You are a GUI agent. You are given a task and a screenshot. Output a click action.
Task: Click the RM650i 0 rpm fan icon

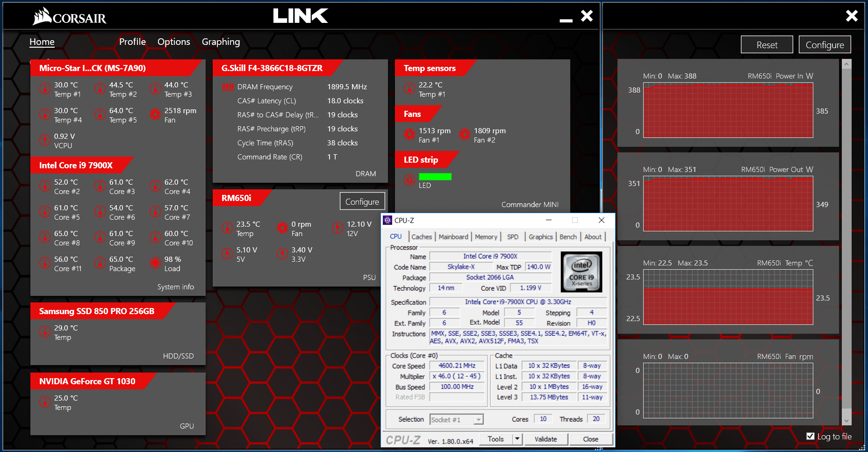pos(282,228)
